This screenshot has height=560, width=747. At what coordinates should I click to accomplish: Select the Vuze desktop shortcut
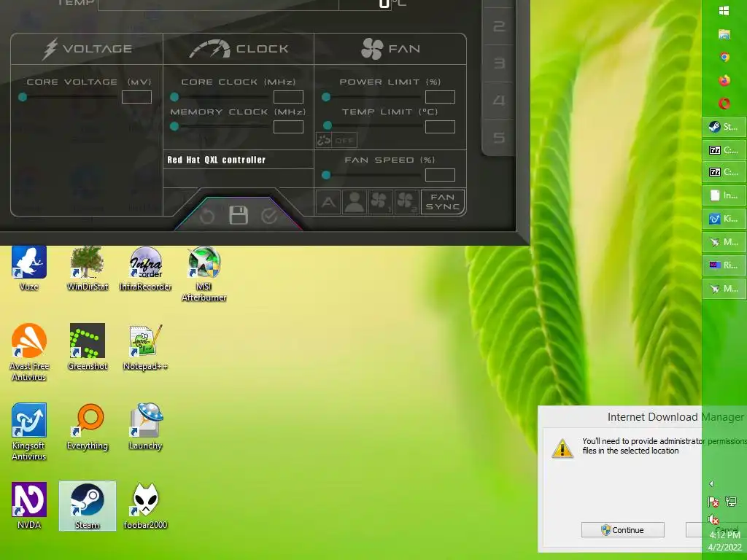coord(29,268)
